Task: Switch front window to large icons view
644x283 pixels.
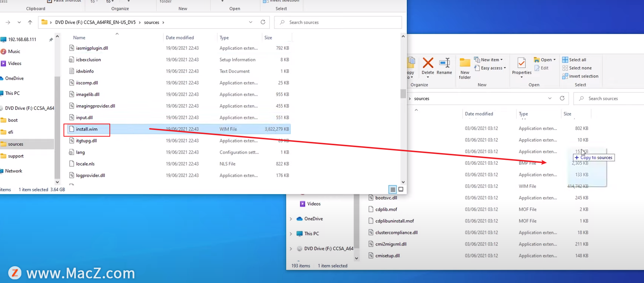Action: [401, 189]
